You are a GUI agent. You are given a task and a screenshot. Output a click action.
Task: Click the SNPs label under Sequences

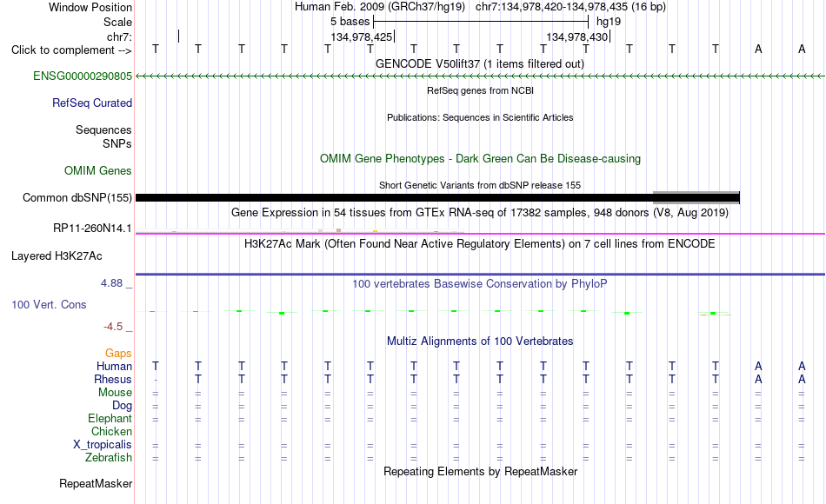tap(117, 143)
